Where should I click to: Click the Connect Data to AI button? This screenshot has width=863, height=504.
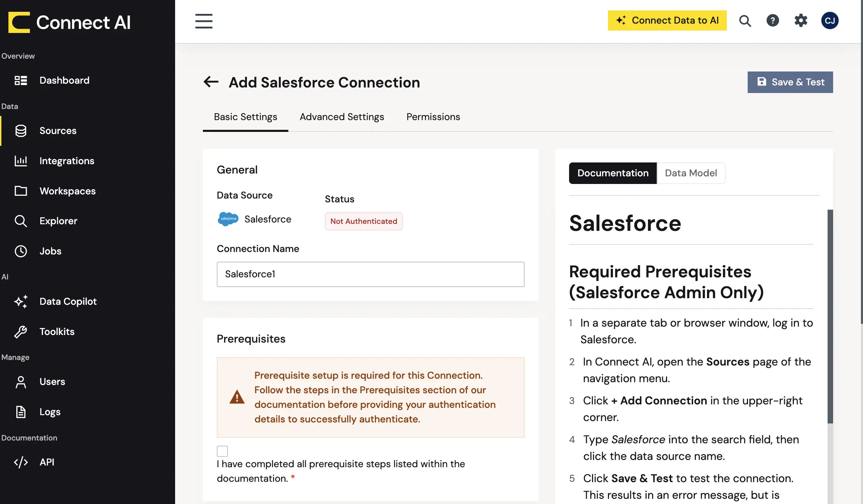point(667,20)
